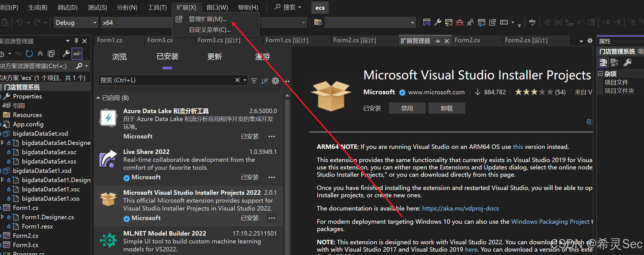
Task: Open property pages wrench in Properties panel
Action: coord(627,62)
